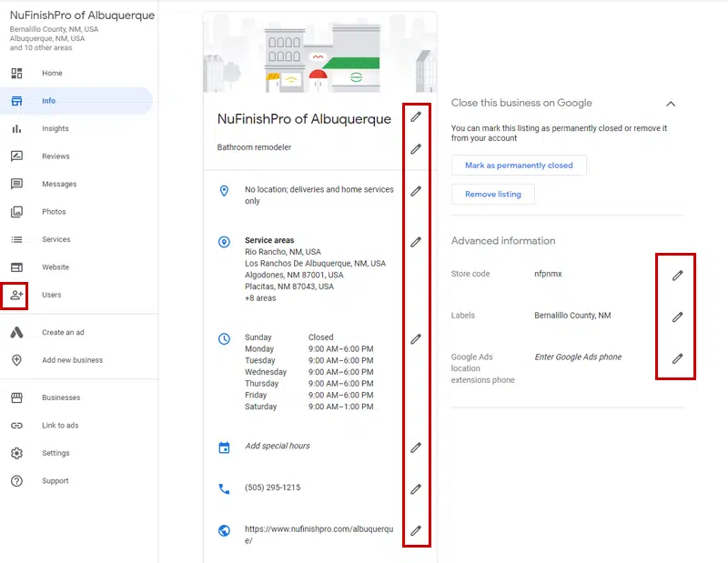Click the Users add-person icon
This screenshot has height=563, width=728.
click(16, 295)
